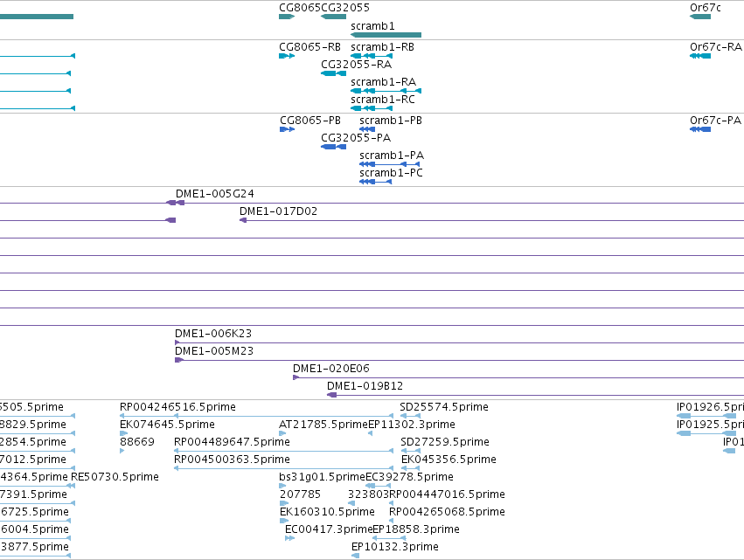The width and height of the screenshot is (744, 560).
Task: Click the CG32055 gene label
Action: click(x=345, y=8)
